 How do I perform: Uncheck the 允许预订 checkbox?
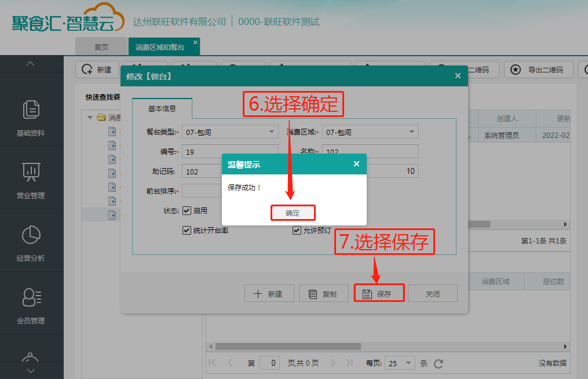(x=297, y=230)
